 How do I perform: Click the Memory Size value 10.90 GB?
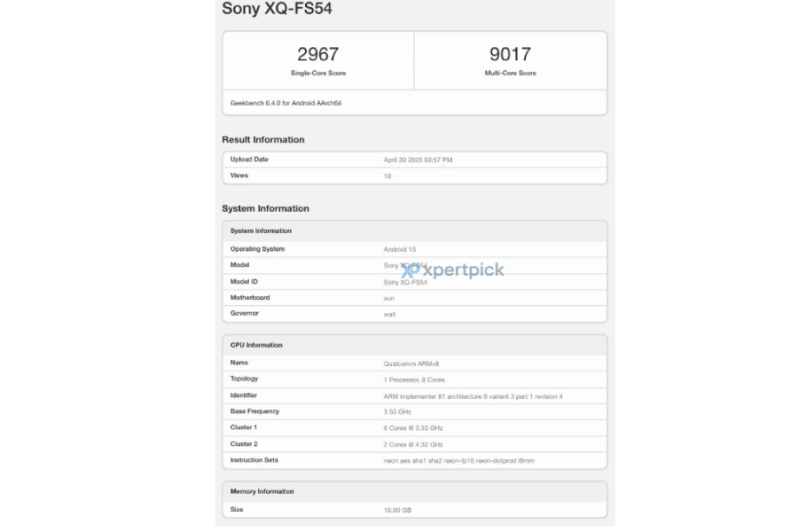397,510
